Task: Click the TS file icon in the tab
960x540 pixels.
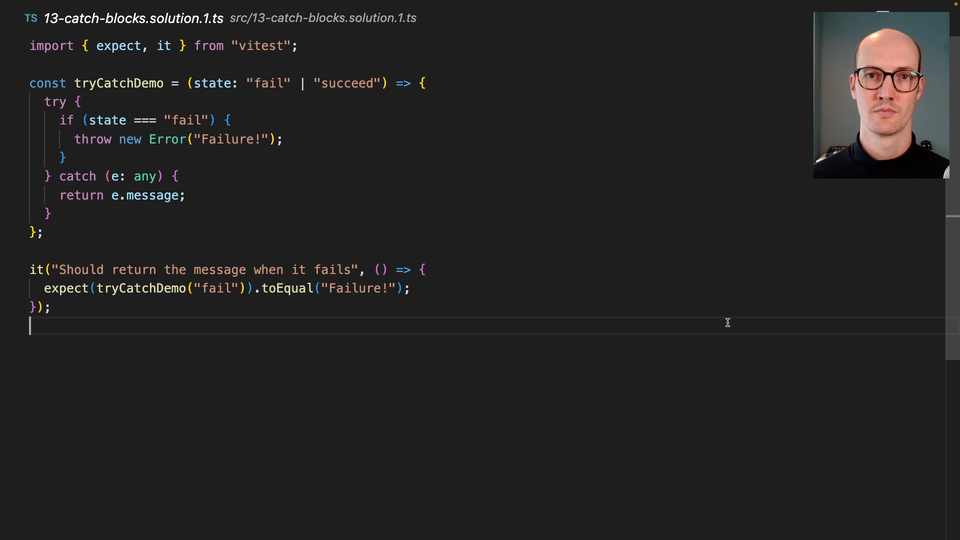Action: 31,18
